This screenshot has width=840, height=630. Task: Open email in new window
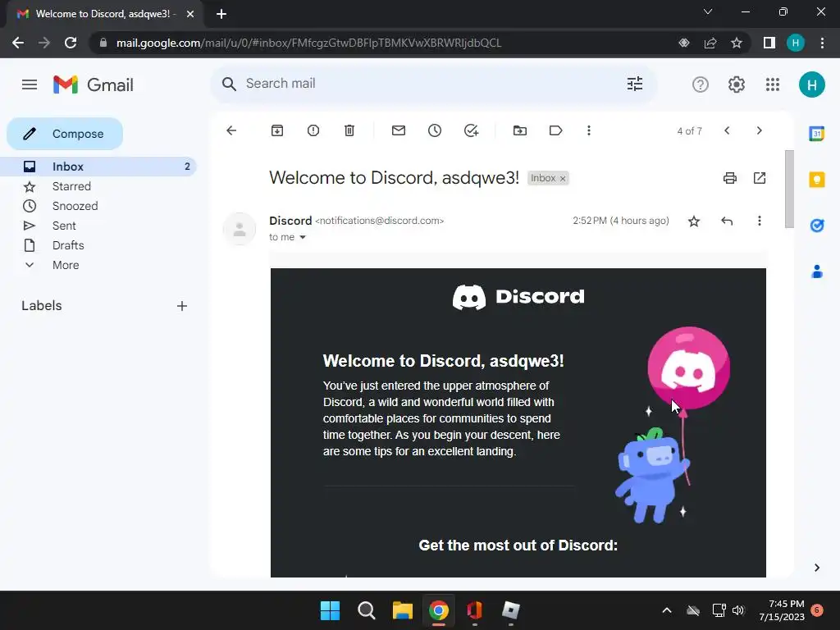(x=760, y=178)
